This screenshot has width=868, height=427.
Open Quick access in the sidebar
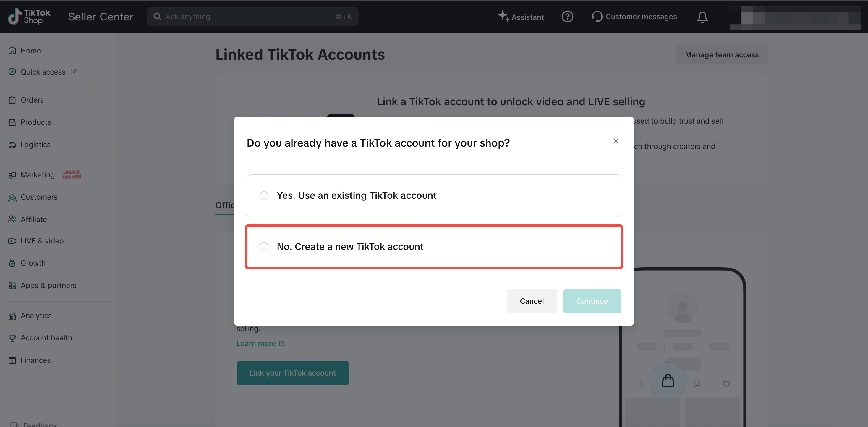(43, 72)
